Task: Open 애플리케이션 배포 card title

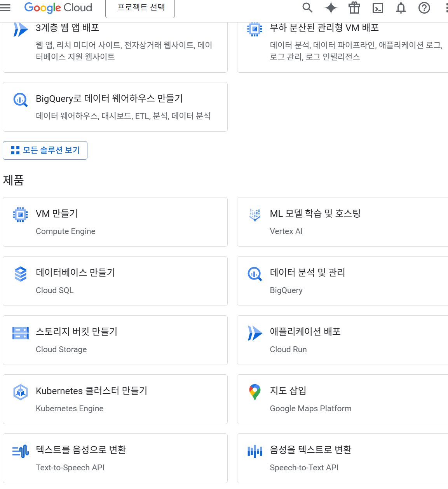Action: [305, 332]
